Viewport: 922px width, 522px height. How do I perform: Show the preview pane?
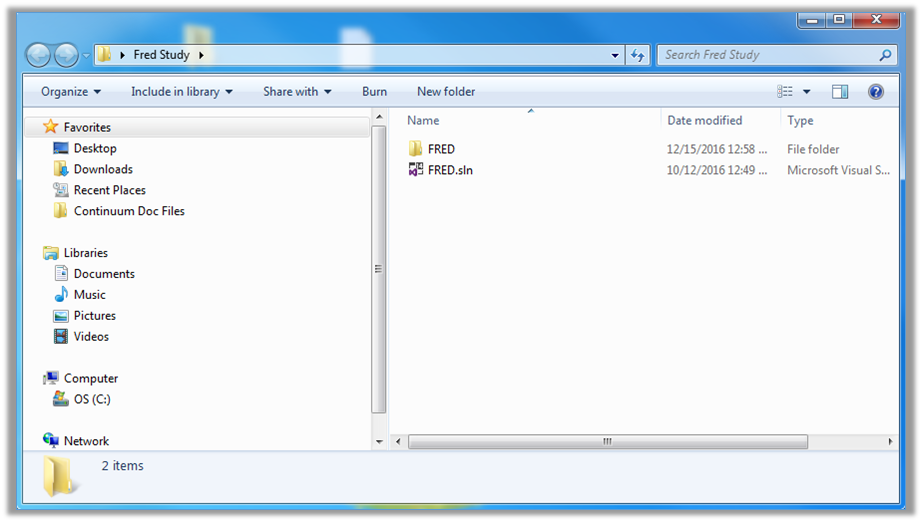[840, 92]
